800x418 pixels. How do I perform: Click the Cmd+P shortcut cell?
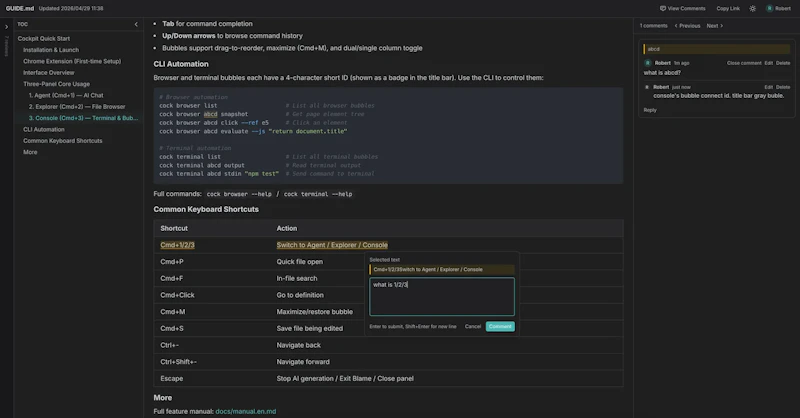tap(171, 262)
